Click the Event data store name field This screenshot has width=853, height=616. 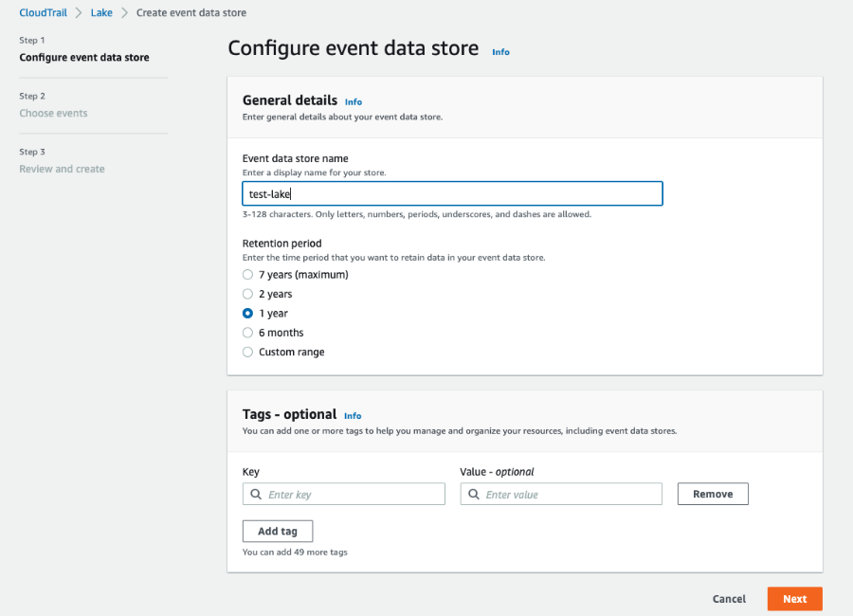coord(452,193)
